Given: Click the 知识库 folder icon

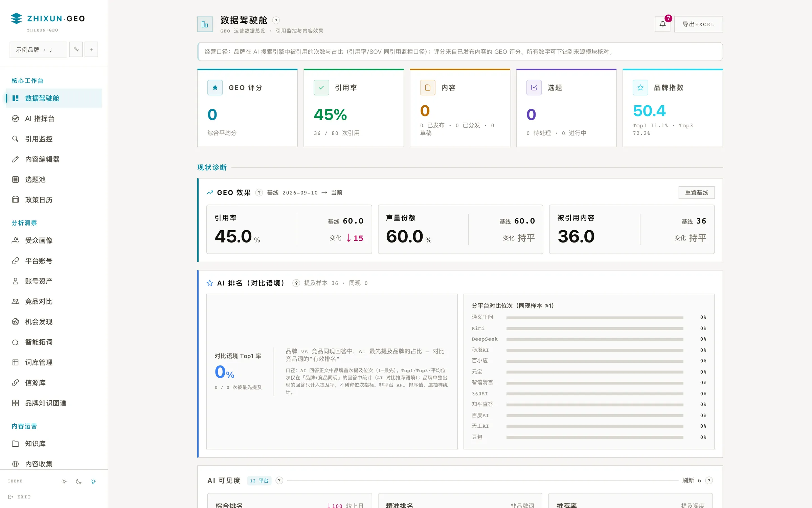Looking at the screenshot, I should [16, 444].
